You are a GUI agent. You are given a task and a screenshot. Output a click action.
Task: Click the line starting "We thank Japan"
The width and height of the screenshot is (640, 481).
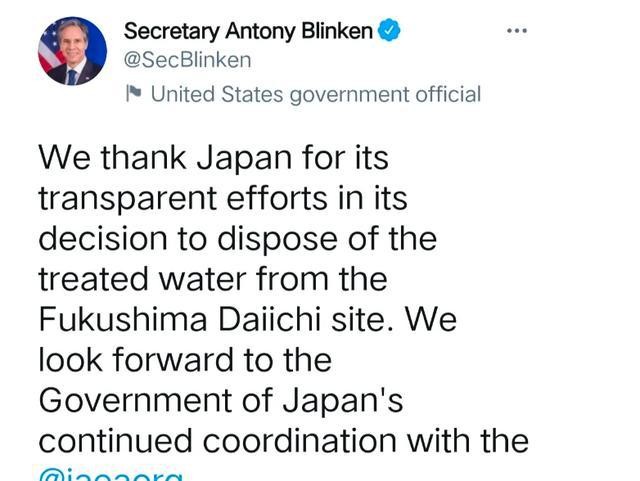point(212,157)
